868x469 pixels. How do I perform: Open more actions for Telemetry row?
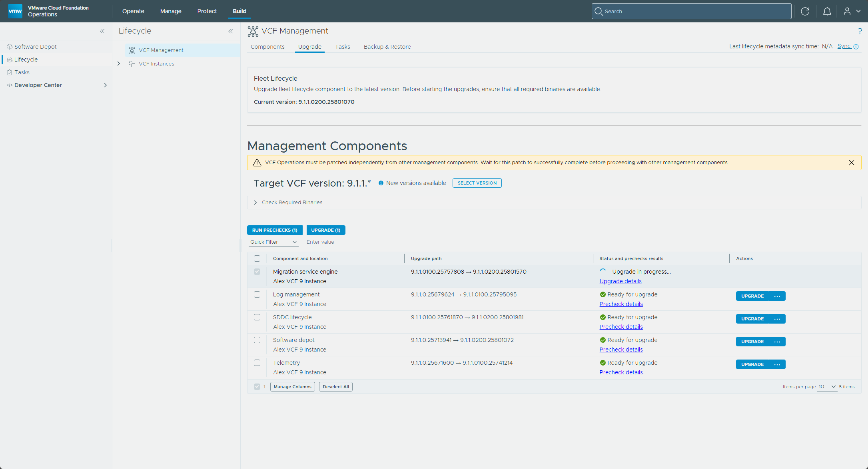[x=777, y=364]
